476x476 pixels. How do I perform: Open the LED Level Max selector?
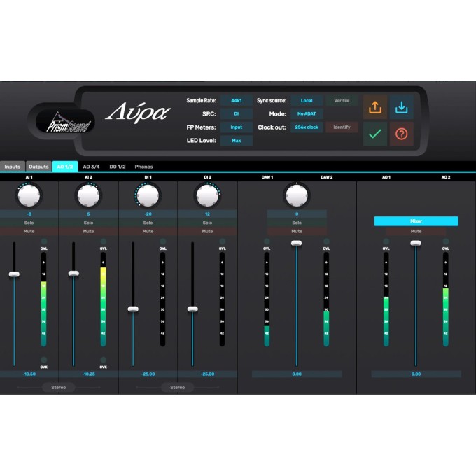236,141
